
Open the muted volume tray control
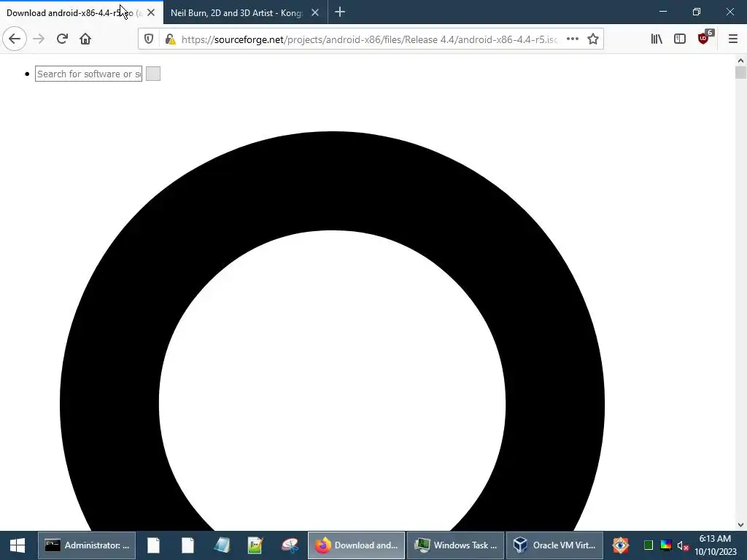point(683,545)
